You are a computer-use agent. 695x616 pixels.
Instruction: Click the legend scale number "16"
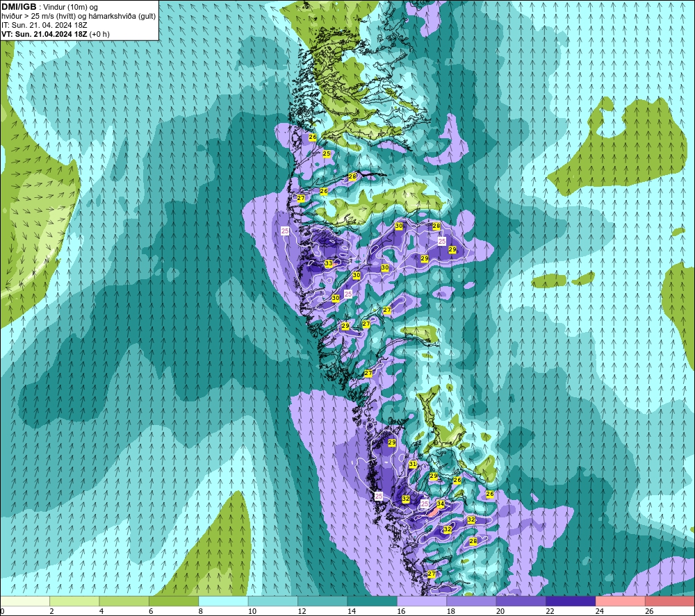point(401,611)
